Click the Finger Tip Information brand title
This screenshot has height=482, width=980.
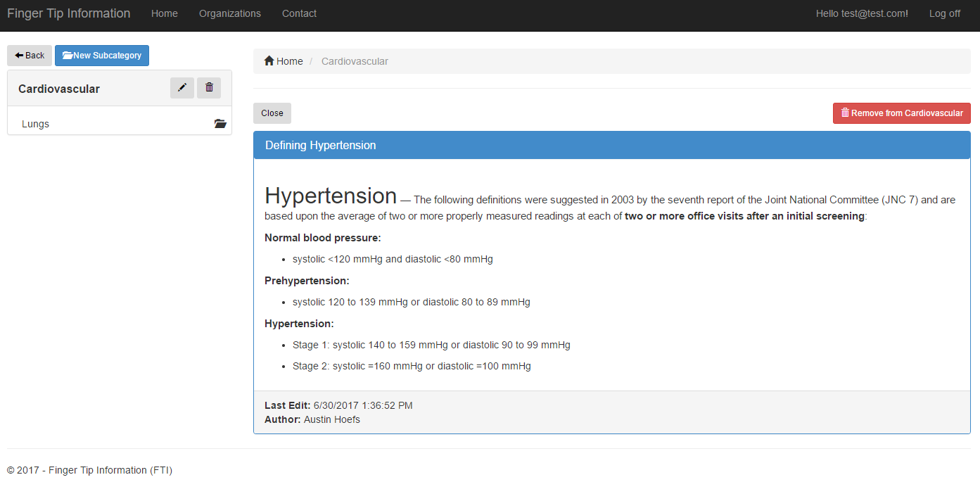tap(69, 13)
